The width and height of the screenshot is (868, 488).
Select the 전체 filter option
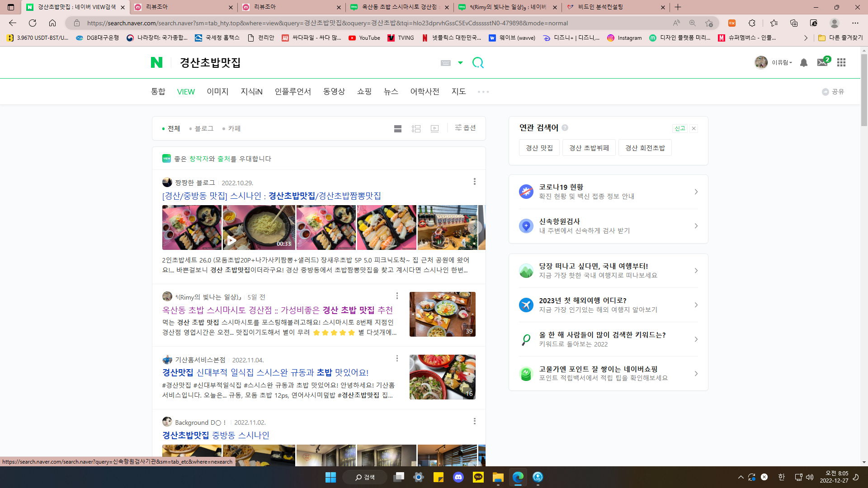tap(171, 129)
